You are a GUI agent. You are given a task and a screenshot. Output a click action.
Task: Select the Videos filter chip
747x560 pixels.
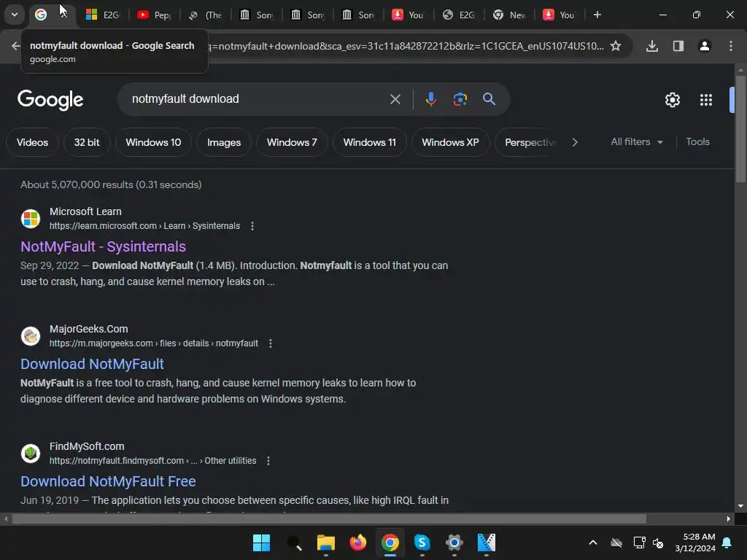(32, 142)
